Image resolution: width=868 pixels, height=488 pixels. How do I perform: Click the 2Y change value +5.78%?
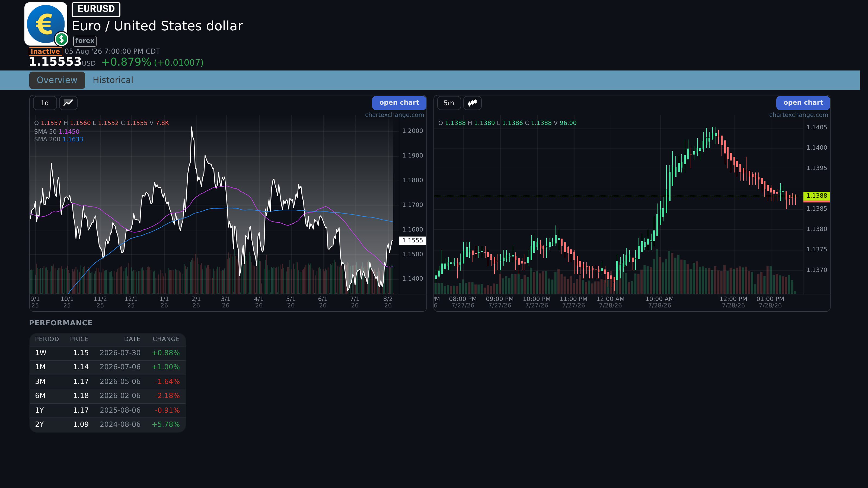click(x=165, y=424)
